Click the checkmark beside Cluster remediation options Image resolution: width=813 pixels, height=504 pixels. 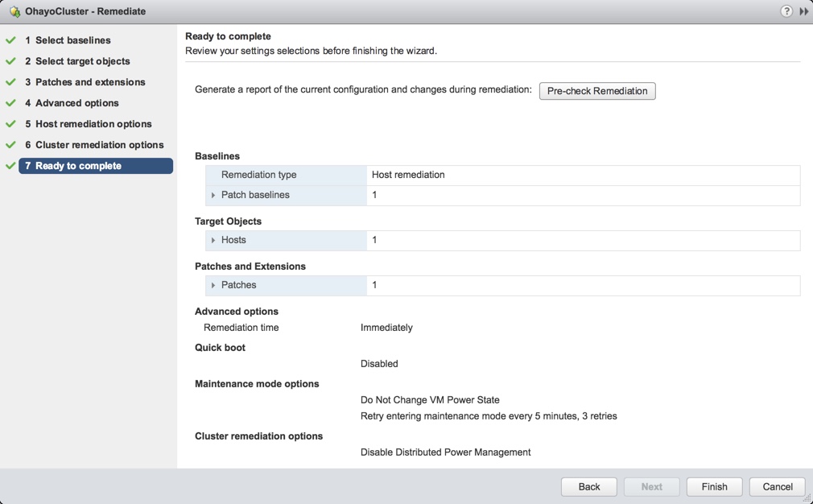[10, 145]
